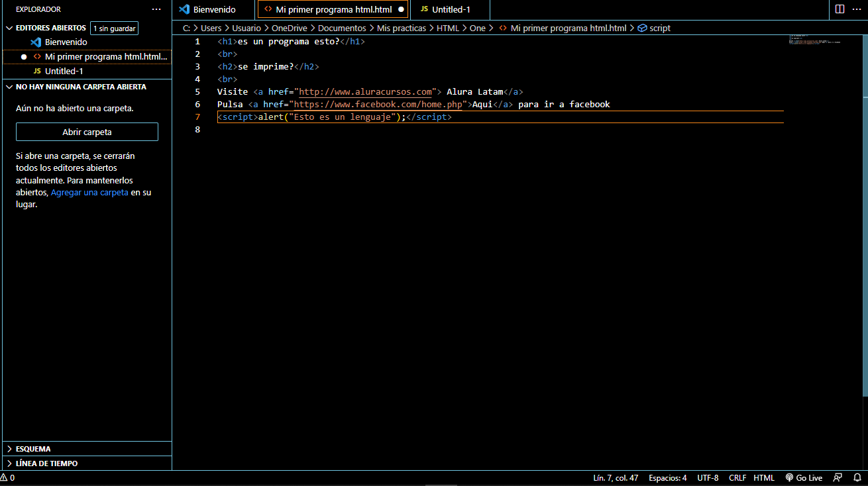
Task: Select Mi primer programa html.html in open editors
Action: 87,57
